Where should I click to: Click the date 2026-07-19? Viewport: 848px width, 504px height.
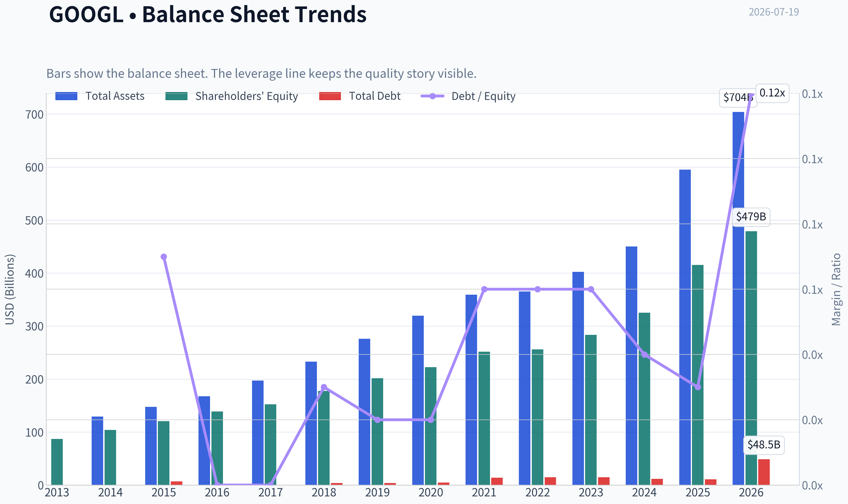click(x=774, y=12)
